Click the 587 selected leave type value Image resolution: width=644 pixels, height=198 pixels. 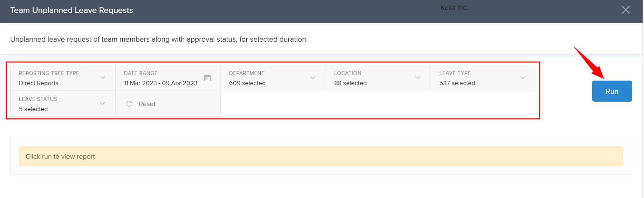point(457,83)
